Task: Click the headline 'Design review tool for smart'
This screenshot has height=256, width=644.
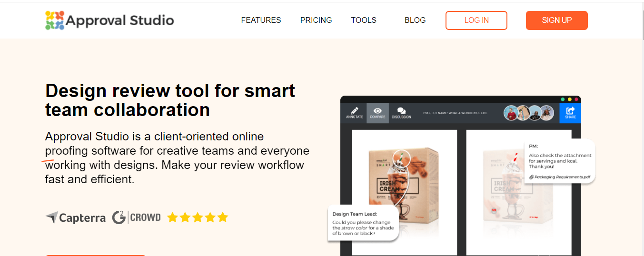Action: tap(170, 90)
